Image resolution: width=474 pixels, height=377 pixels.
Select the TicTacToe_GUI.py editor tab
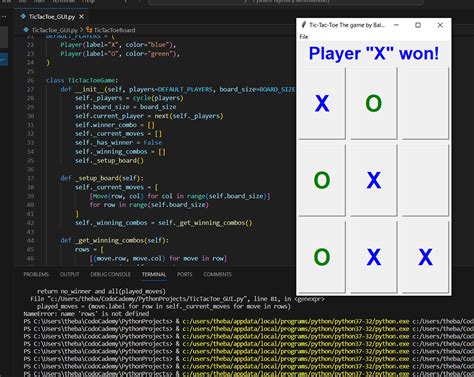coord(52,16)
